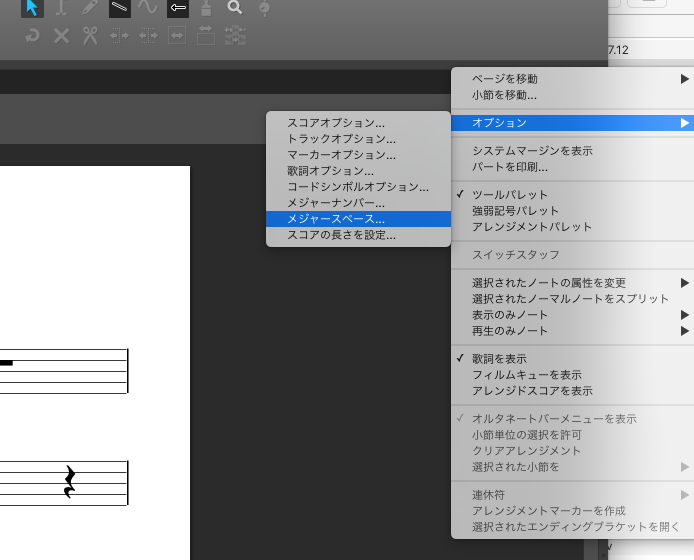Screen dimensions: 694x560
Task: Toggle 小節単位の選択を許可 option
Action: click(572, 435)
